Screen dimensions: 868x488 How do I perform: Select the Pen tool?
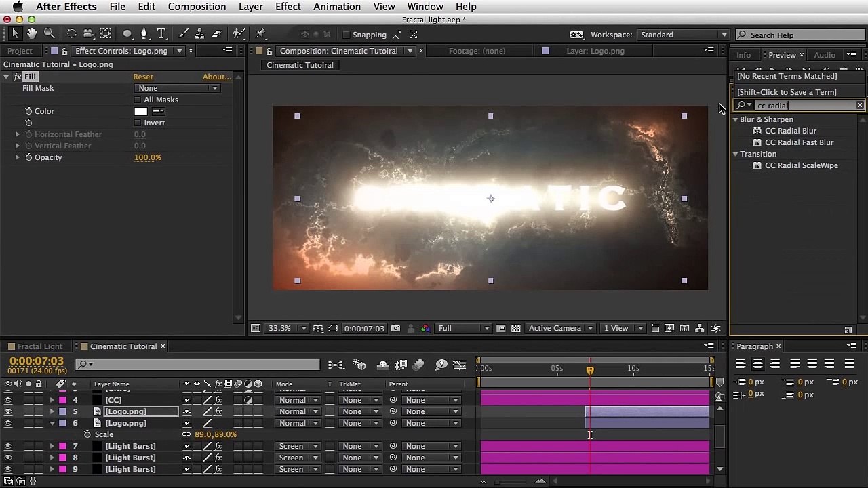(144, 33)
